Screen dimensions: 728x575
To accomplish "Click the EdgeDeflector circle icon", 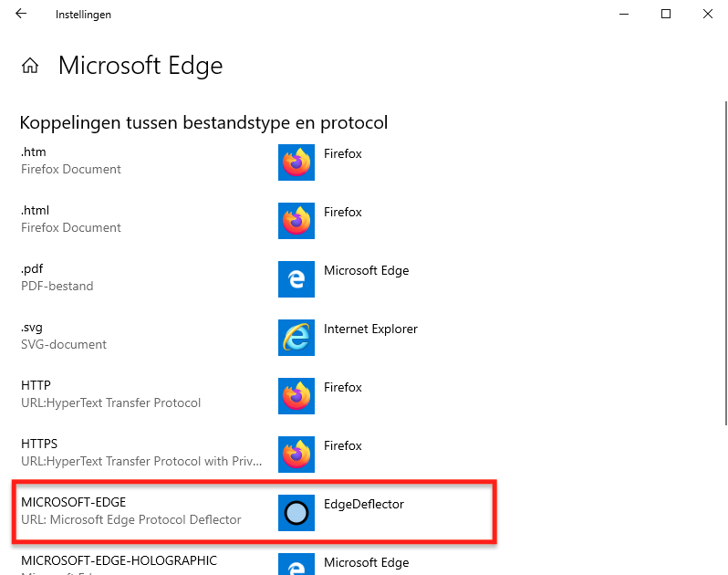I will [x=296, y=513].
